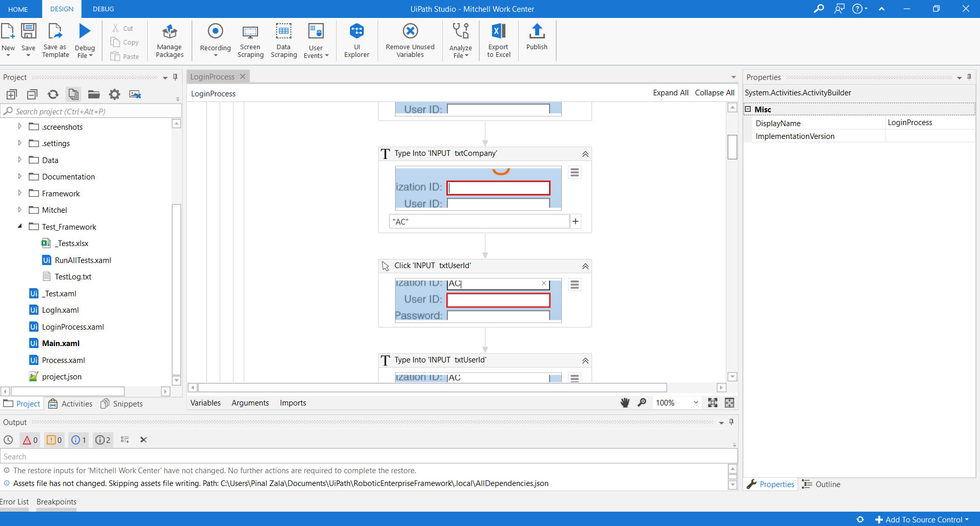Toggle trace messages filter in Output
This screenshot has height=526, width=980.
pos(103,440)
